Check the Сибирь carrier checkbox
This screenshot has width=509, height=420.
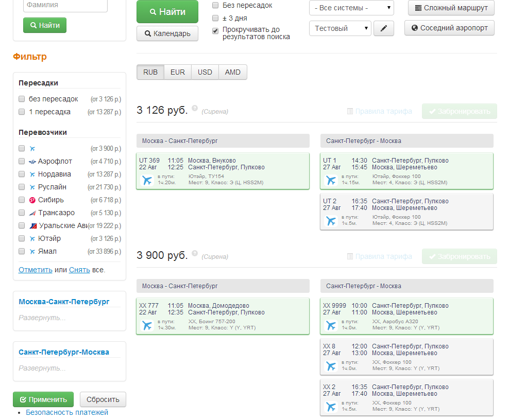pos(22,200)
